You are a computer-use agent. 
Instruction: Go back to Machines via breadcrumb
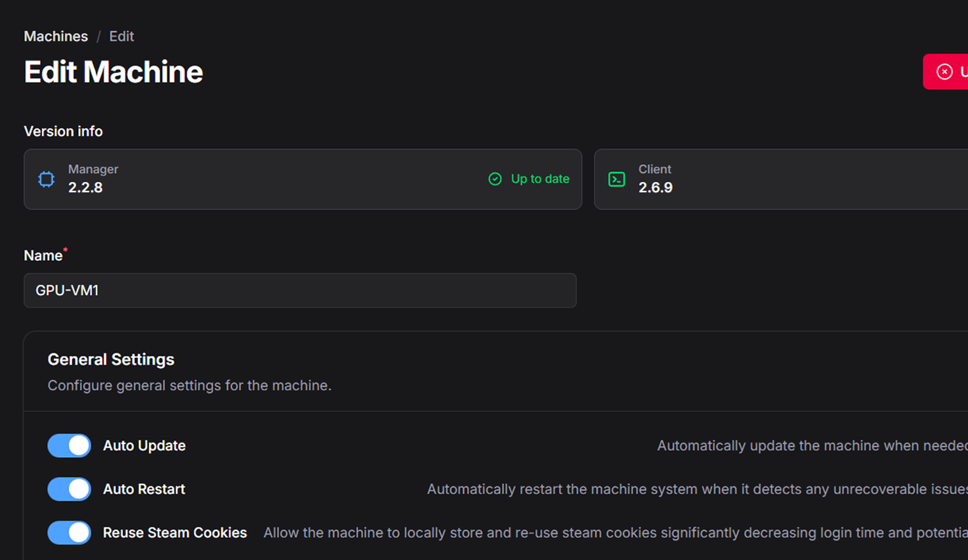(56, 37)
